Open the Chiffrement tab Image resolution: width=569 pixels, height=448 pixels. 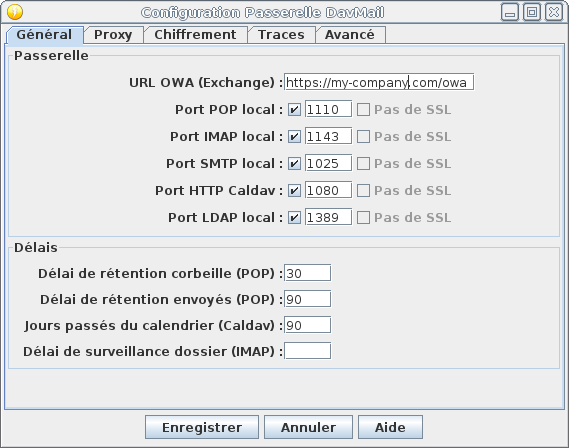[195, 35]
